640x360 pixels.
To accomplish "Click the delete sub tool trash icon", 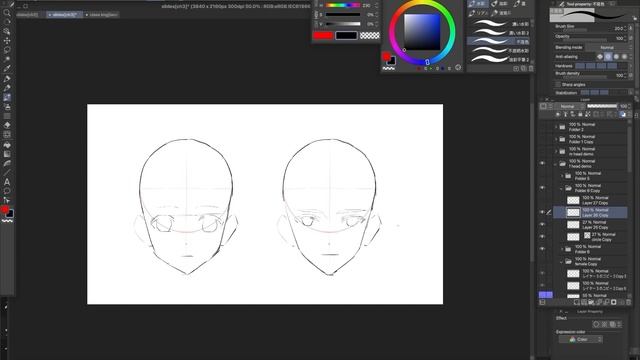I will [531, 69].
